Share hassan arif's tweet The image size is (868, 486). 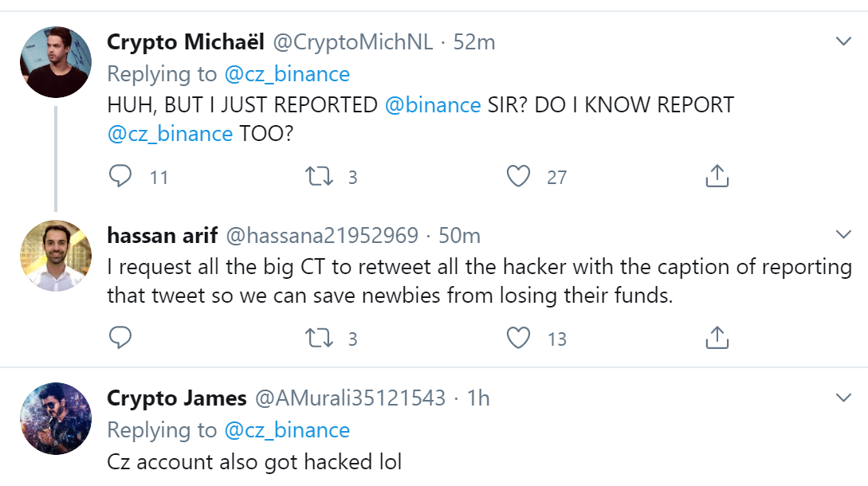[x=717, y=338]
